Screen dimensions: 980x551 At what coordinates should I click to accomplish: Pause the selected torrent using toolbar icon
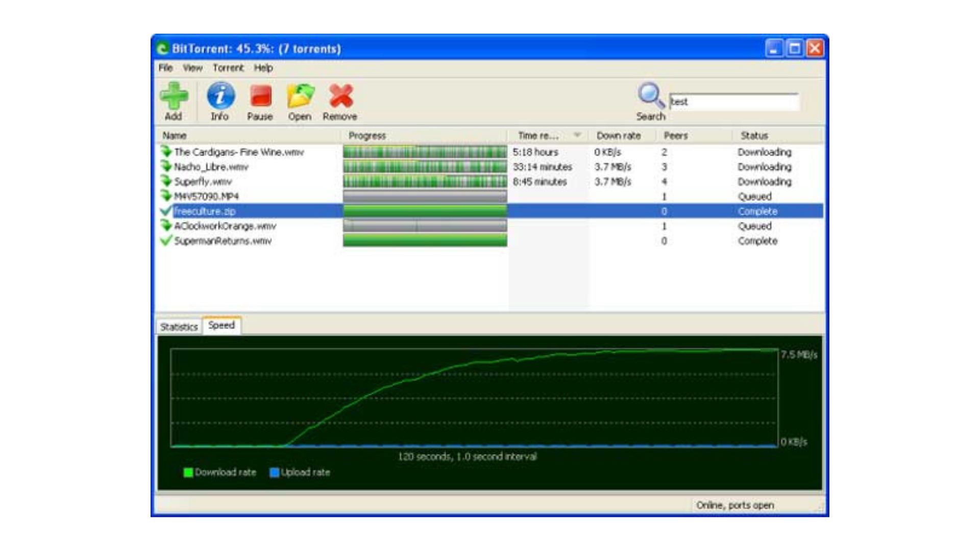259,96
